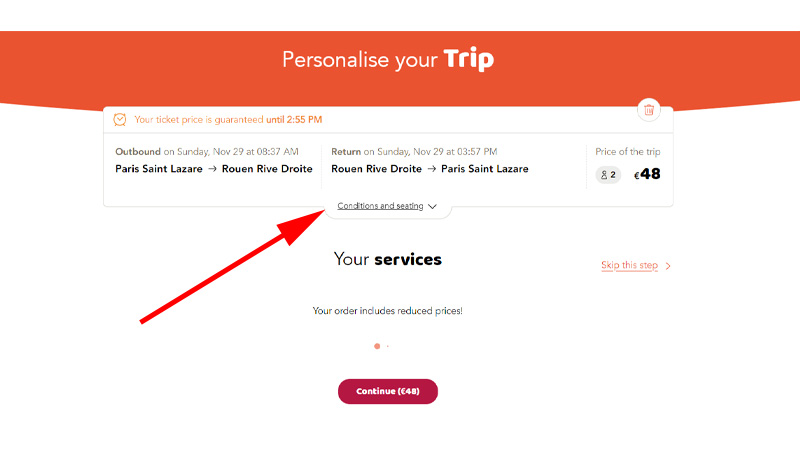Click the Your services heading
The width and height of the screenshot is (800, 450).
coord(388,259)
